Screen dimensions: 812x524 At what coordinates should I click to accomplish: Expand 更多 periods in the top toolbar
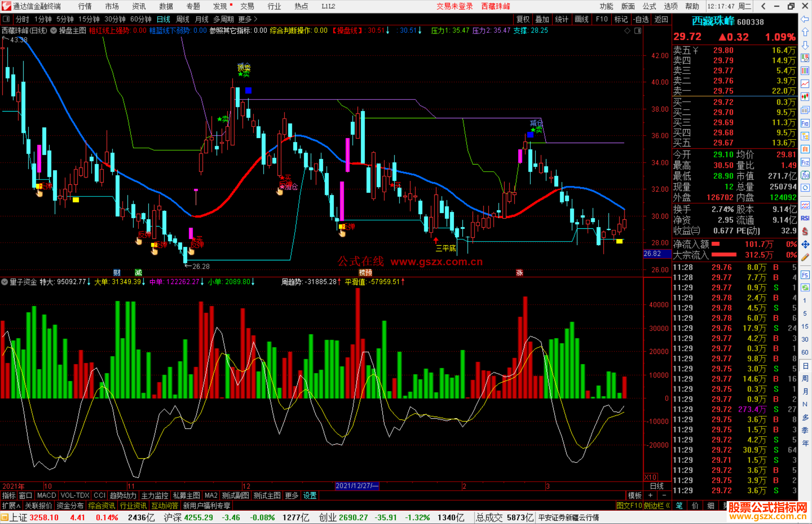(x=248, y=19)
